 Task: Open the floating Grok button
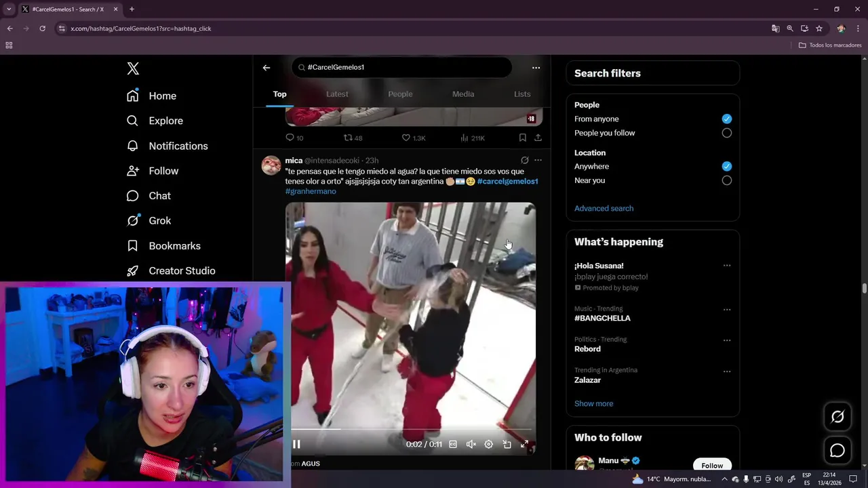(837, 417)
